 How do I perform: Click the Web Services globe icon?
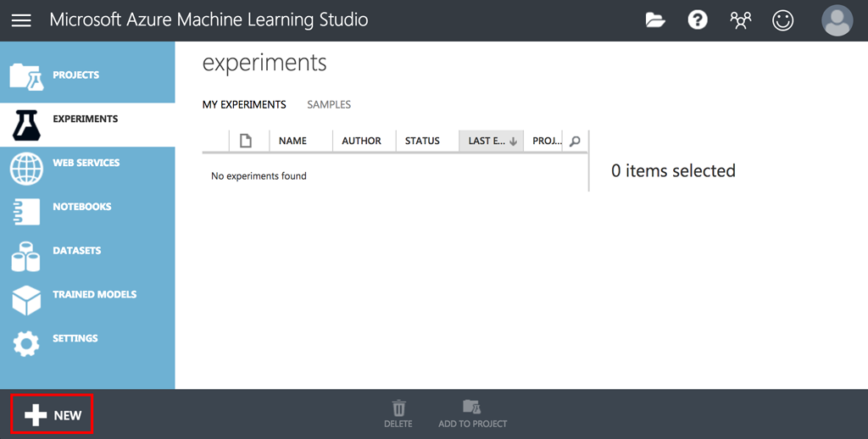pos(26,169)
